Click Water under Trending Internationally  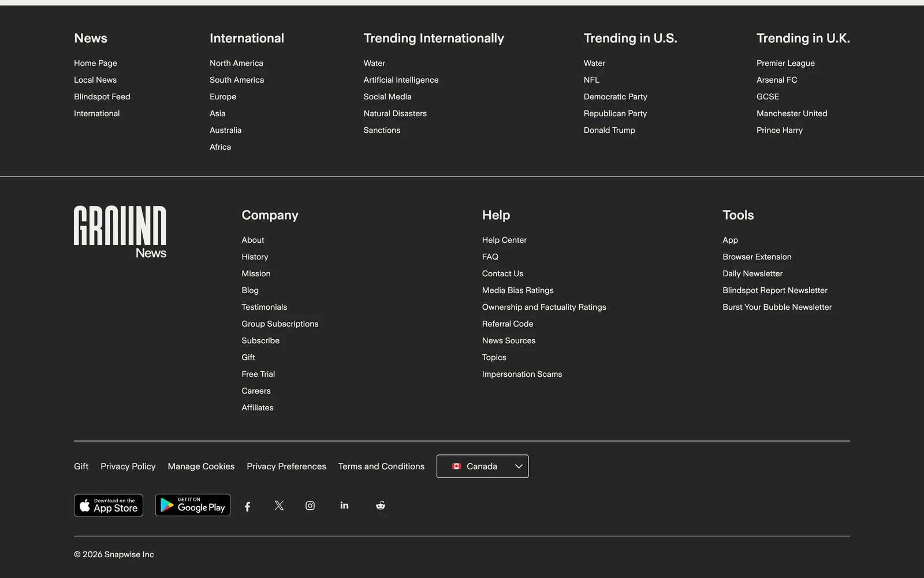click(374, 63)
